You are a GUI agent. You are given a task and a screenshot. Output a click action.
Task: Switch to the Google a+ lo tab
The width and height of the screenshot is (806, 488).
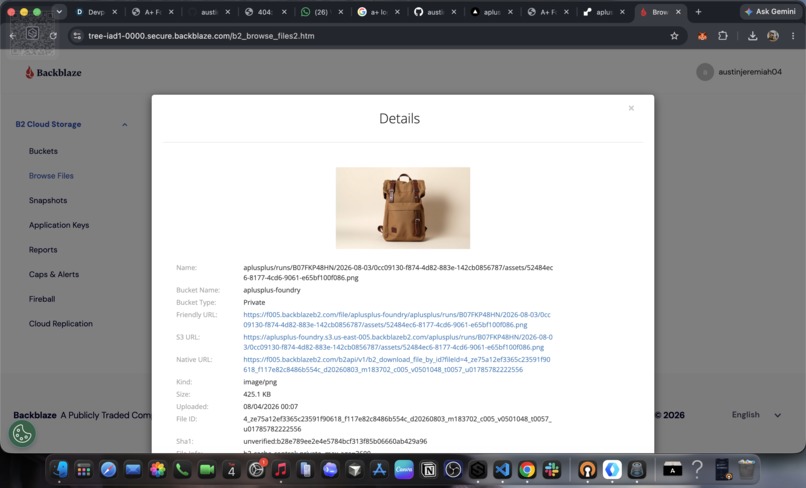click(378, 12)
